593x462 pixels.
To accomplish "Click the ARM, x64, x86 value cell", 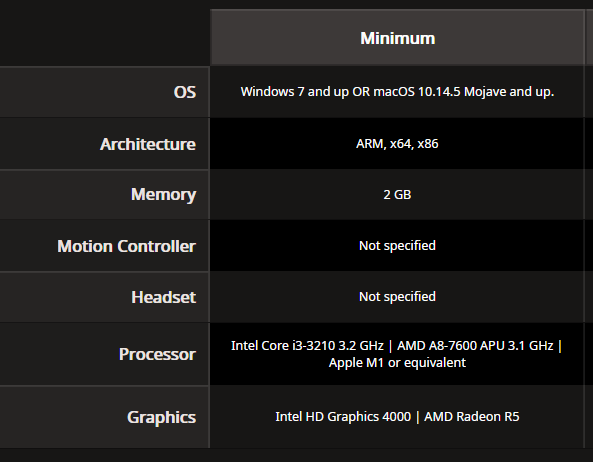I will [397, 144].
